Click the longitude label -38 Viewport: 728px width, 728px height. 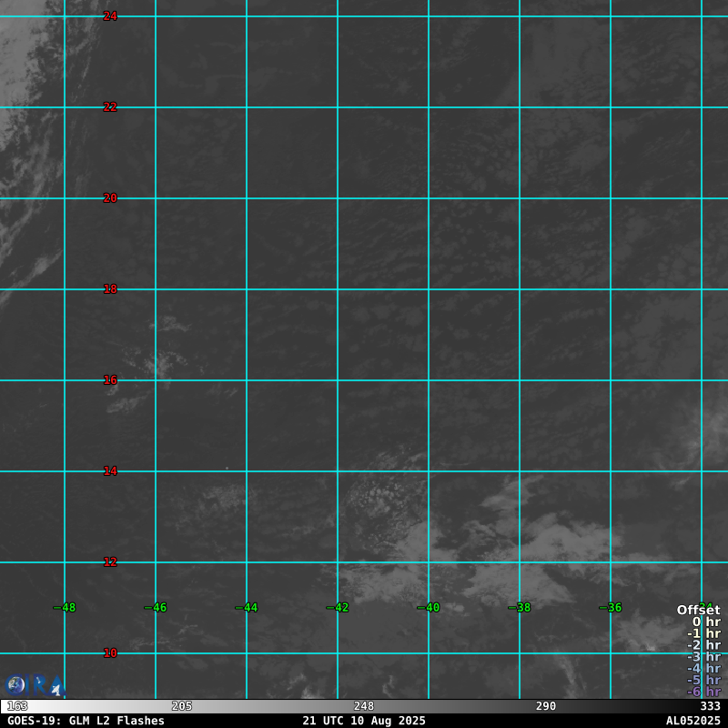click(x=519, y=608)
